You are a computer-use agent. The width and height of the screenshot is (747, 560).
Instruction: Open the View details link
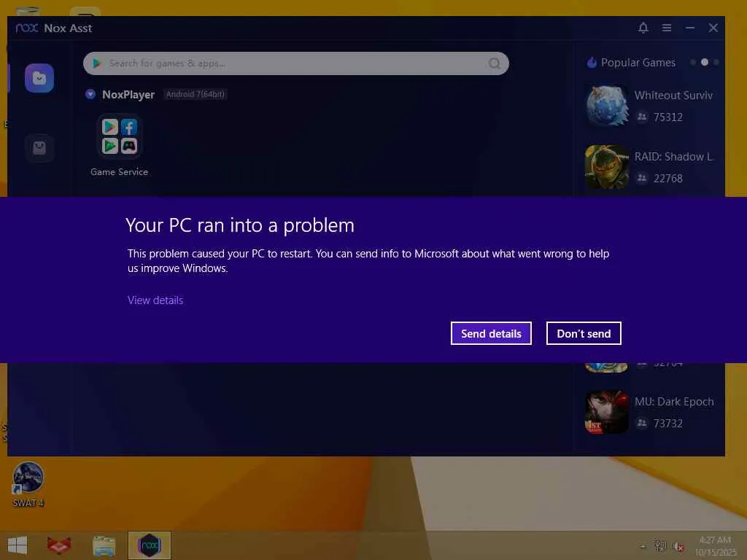155,300
